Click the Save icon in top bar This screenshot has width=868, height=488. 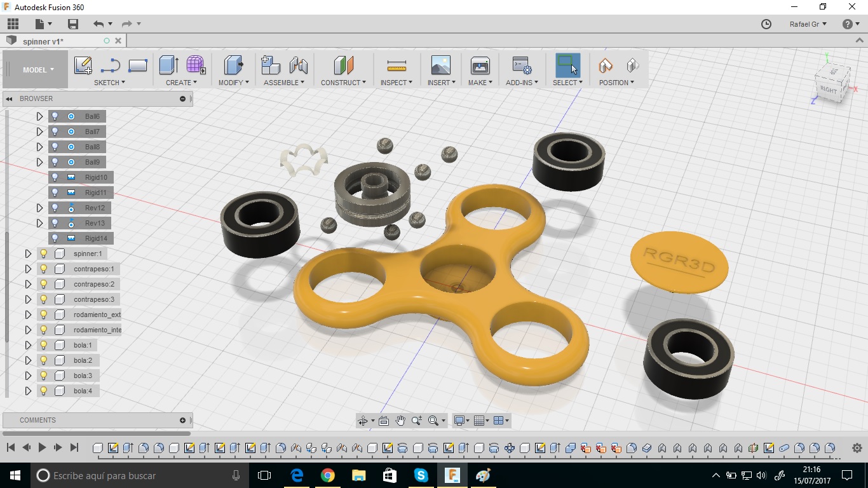(73, 24)
